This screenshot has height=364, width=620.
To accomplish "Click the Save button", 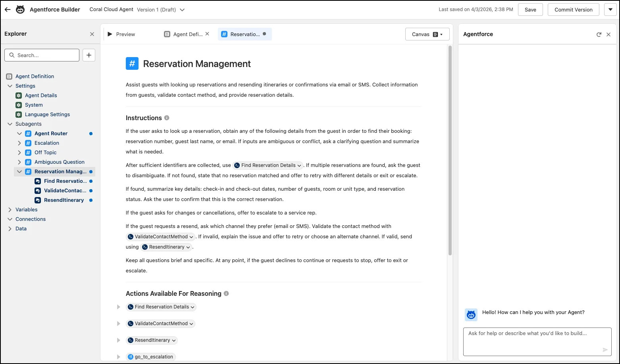I will [530, 10].
